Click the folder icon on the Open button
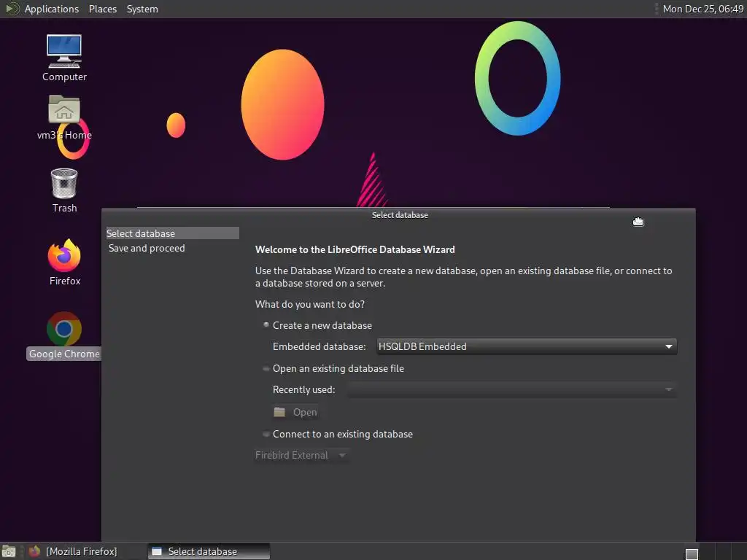The image size is (747, 560). coord(279,412)
